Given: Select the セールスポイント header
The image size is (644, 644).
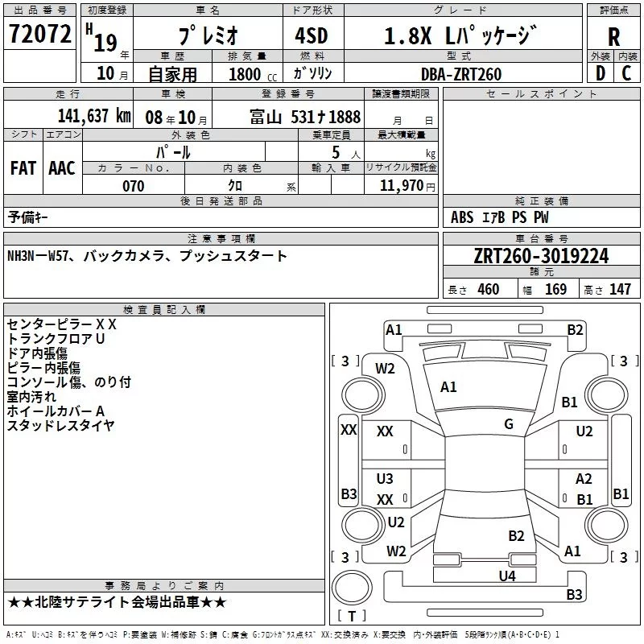Looking at the screenshot, I should click(x=541, y=94).
